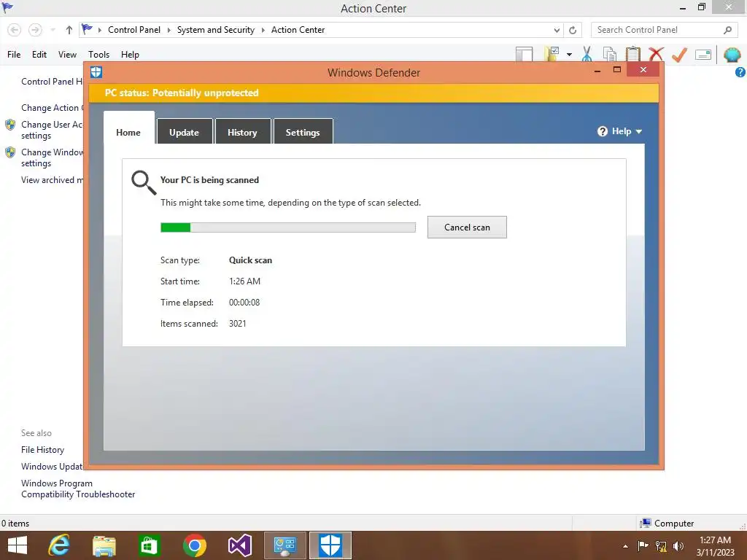Click Control Panel in the address breadcrumb
This screenshot has width=747, height=560.
pos(134,29)
